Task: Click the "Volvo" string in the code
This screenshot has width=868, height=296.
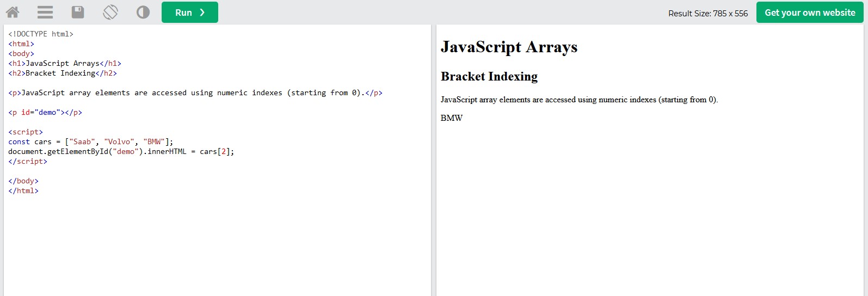Action: [119, 141]
